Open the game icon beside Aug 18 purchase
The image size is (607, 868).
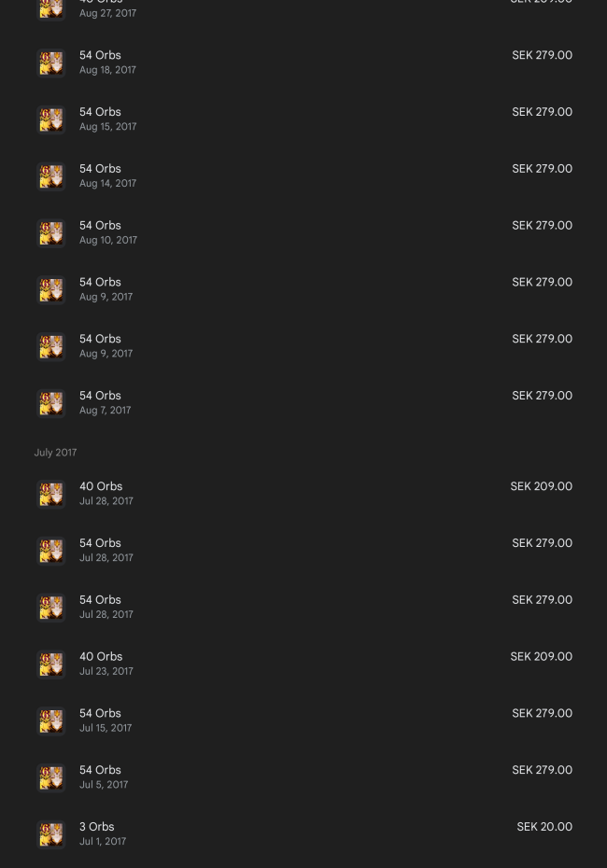[51, 63]
